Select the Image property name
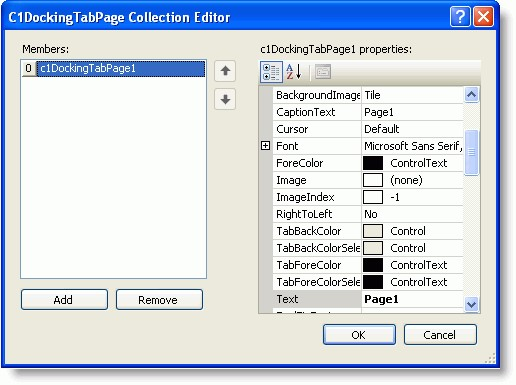Image resolution: width=516 pixels, height=385 pixels. 317,180
